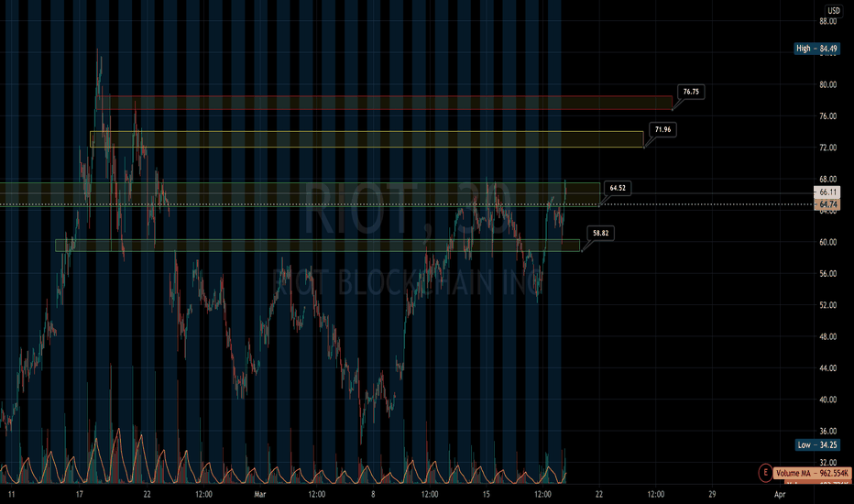The image size is (854, 504).
Task: Click the '8' date on time axis
Action: coord(373,495)
